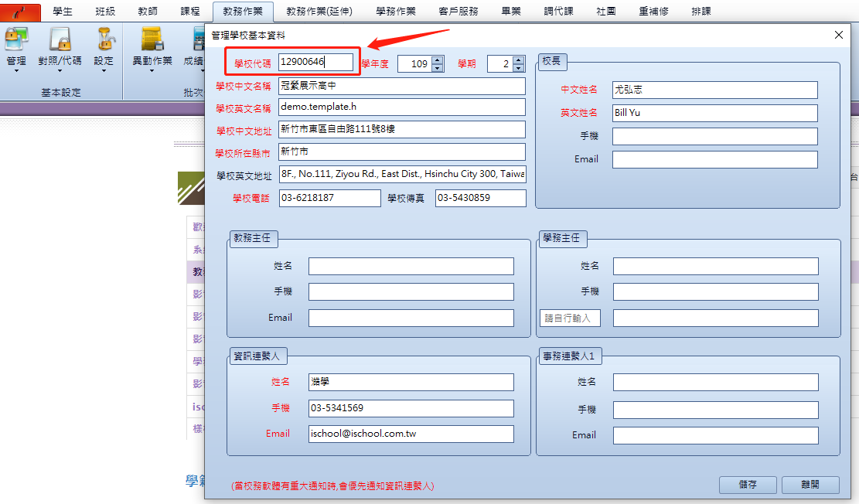Open the 異動作業 ribbon icon

152,39
